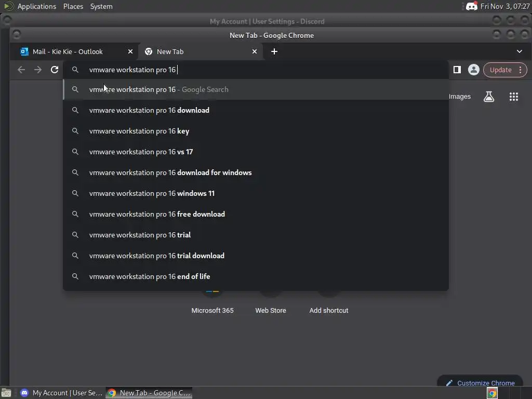Image resolution: width=532 pixels, height=399 pixels.
Task: Click the Discord window title bar
Action: point(267,21)
